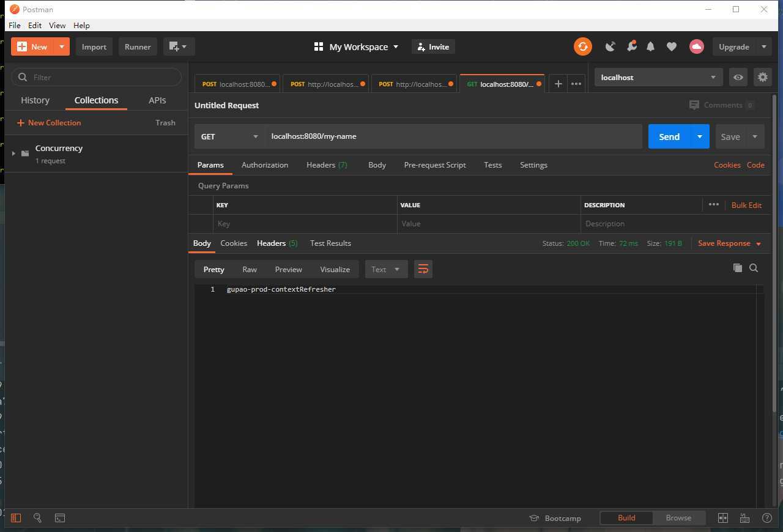Open keyboard shortcuts icon in status bar
The width and height of the screenshot is (783, 532).
tap(744, 518)
